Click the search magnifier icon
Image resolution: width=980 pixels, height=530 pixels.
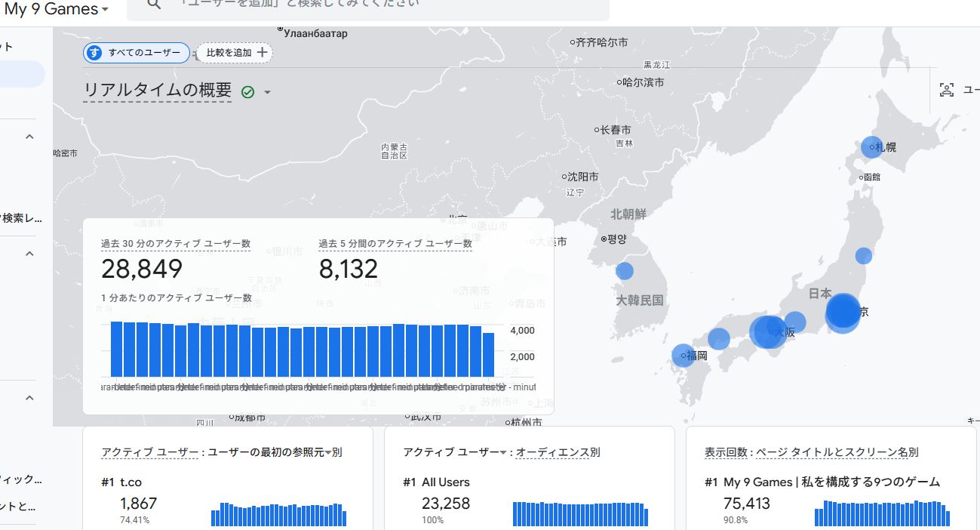154,5
